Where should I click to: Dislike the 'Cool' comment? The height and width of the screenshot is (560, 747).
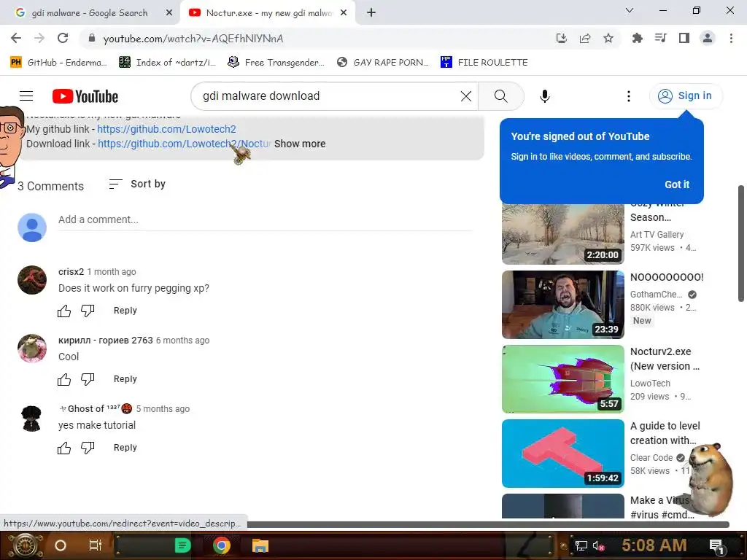point(88,379)
